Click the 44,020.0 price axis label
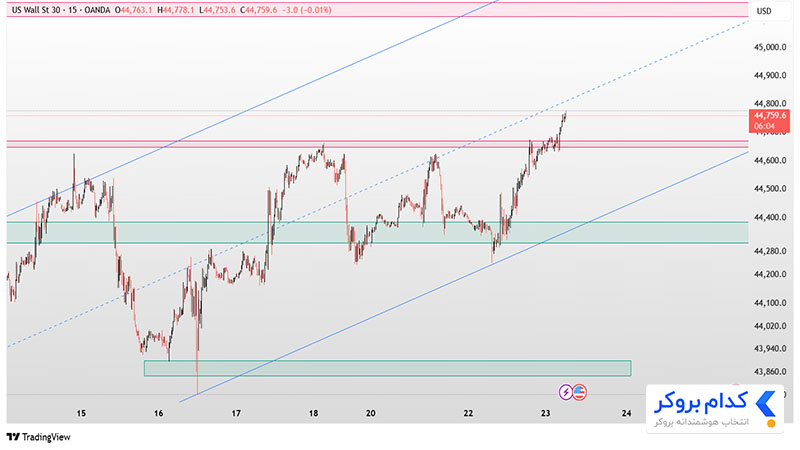The width and height of the screenshot is (800, 450). point(770,326)
